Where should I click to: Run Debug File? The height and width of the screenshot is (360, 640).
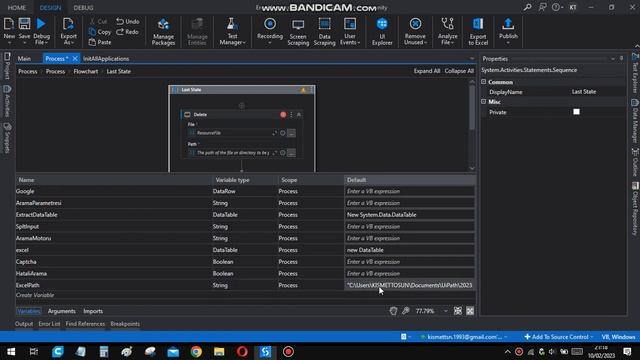[x=41, y=31]
